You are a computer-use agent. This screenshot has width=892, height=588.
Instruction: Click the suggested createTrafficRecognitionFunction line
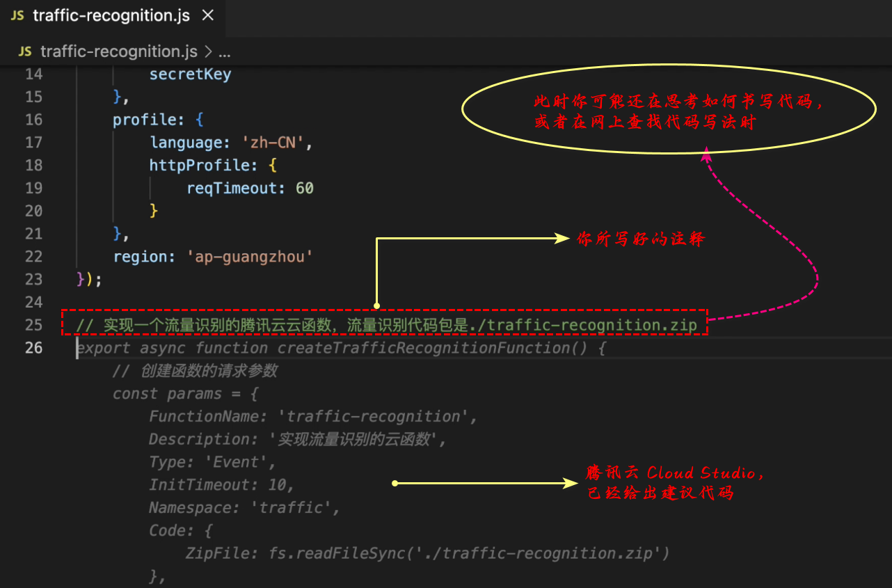341,348
